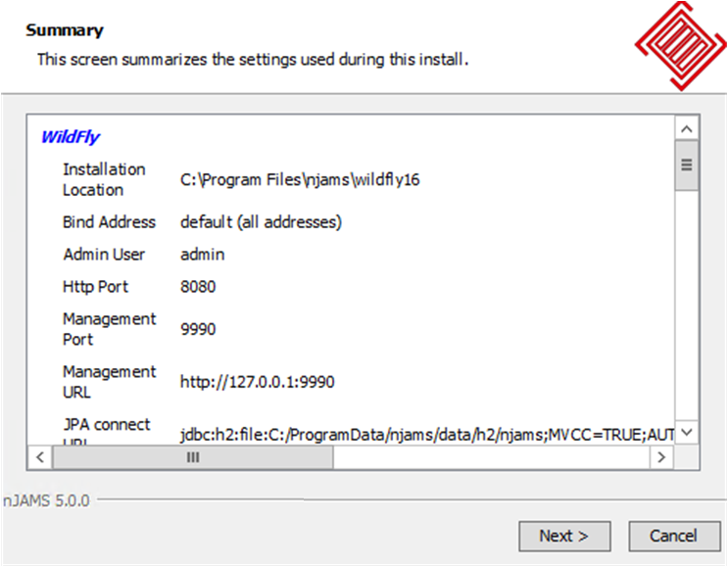Click the Management Port label
Screen dimensions: 728x567
110,329
